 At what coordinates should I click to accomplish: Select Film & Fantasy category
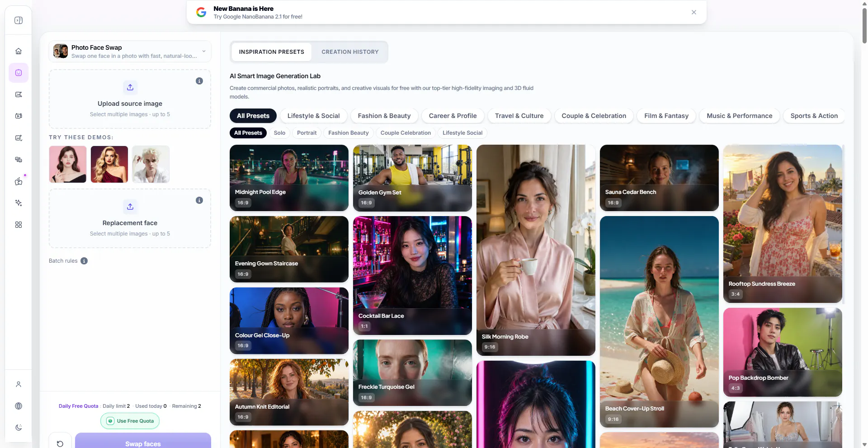click(667, 116)
